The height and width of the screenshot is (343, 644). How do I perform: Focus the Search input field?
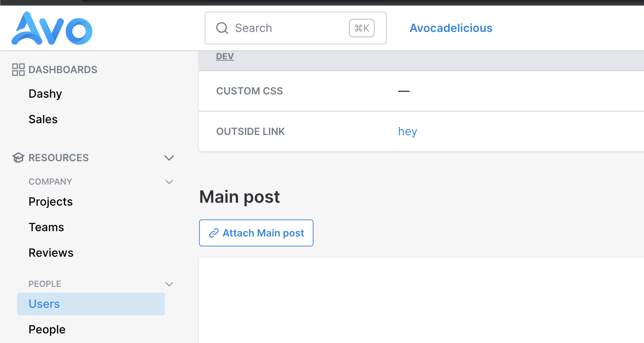296,28
